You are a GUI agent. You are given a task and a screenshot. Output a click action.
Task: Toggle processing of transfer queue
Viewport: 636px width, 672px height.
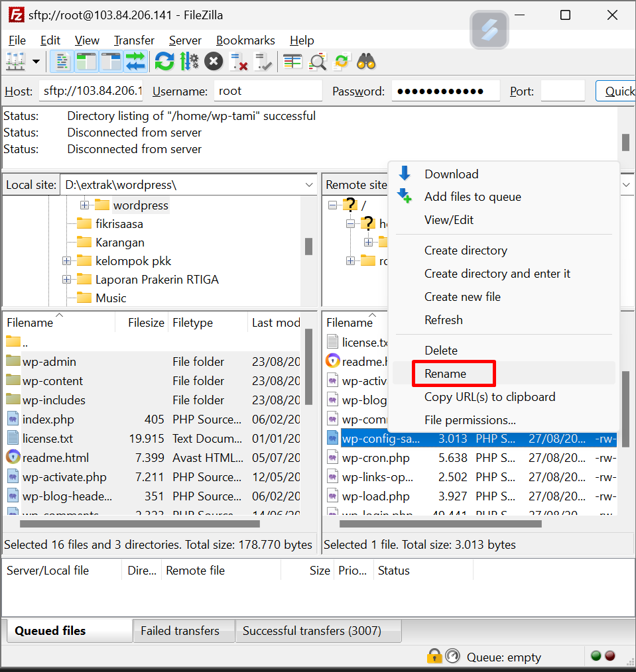[x=189, y=62]
